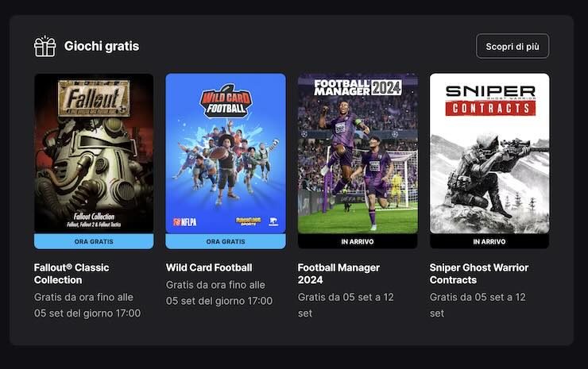Click ORA GRATIS banner under Wild Card Football
The width and height of the screenshot is (588, 369).
coord(226,241)
